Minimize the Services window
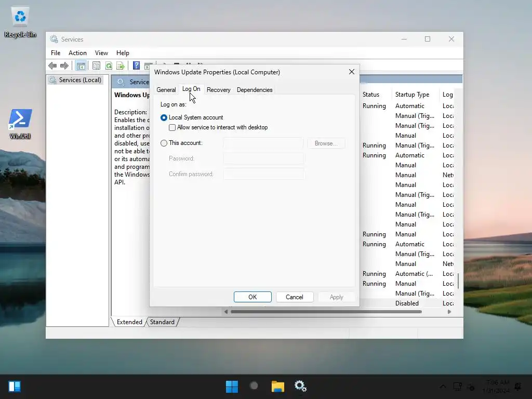 coord(404,39)
